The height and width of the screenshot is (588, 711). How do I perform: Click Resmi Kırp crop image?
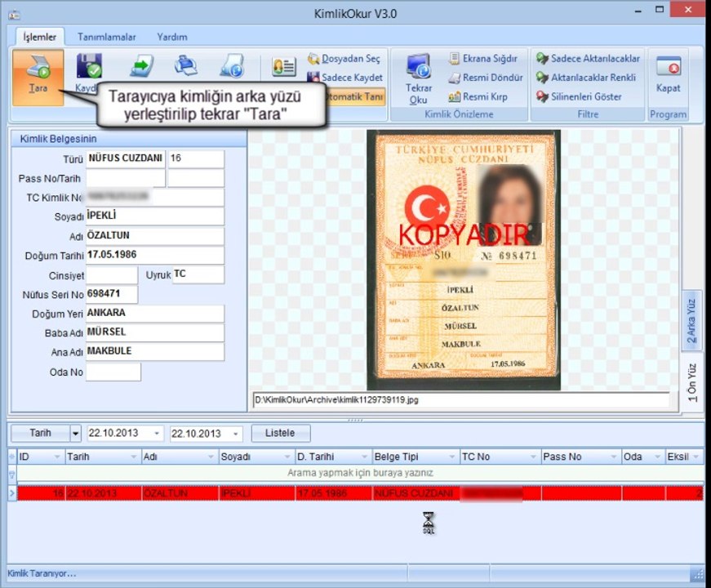click(478, 96)
